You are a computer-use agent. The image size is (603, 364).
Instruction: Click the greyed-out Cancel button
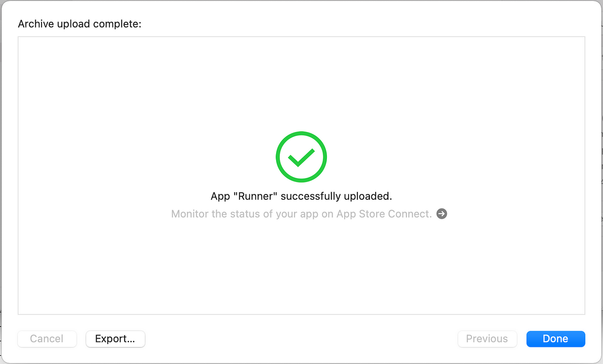47,339
